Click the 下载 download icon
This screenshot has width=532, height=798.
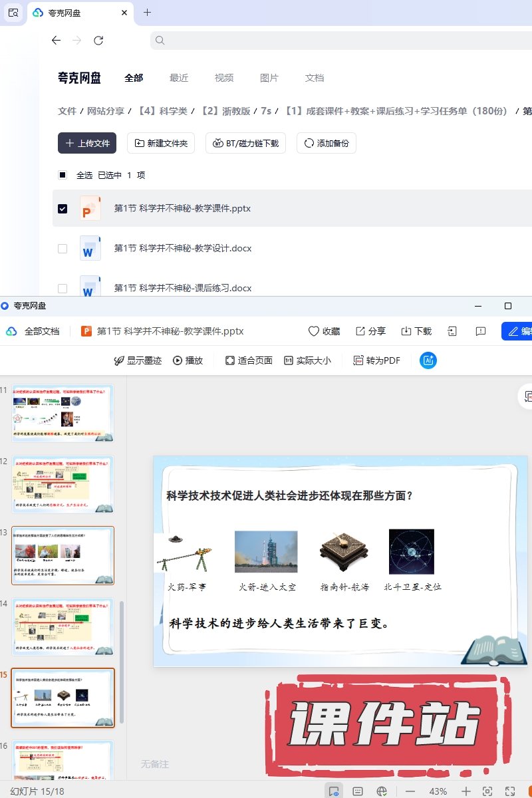point(416,331)
